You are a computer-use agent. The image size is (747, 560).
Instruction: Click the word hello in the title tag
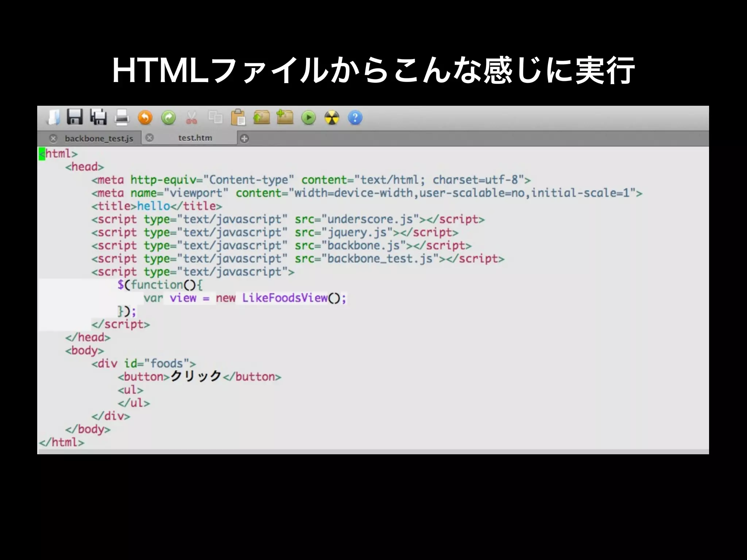[154, 206]
